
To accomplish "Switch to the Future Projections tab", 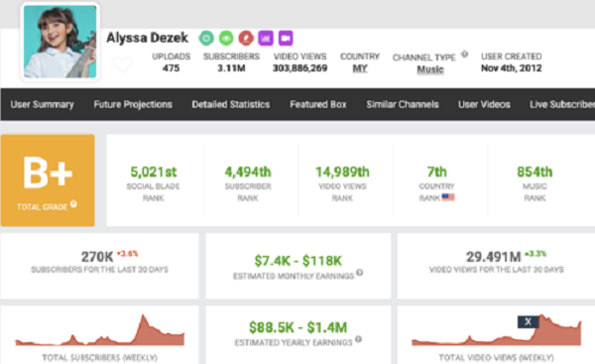I will pyautogui.click(x=133, y=104).
